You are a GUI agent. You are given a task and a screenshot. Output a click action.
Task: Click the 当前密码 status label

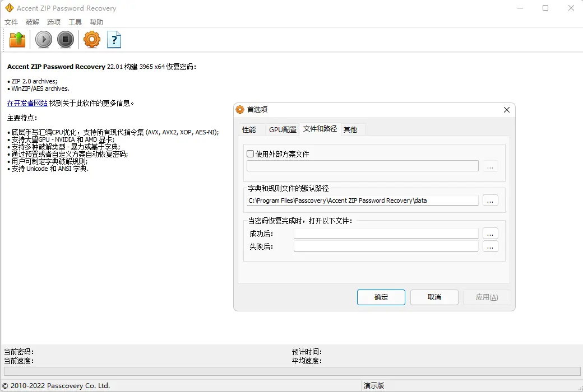pyautogui.click(x=18, y=352)
